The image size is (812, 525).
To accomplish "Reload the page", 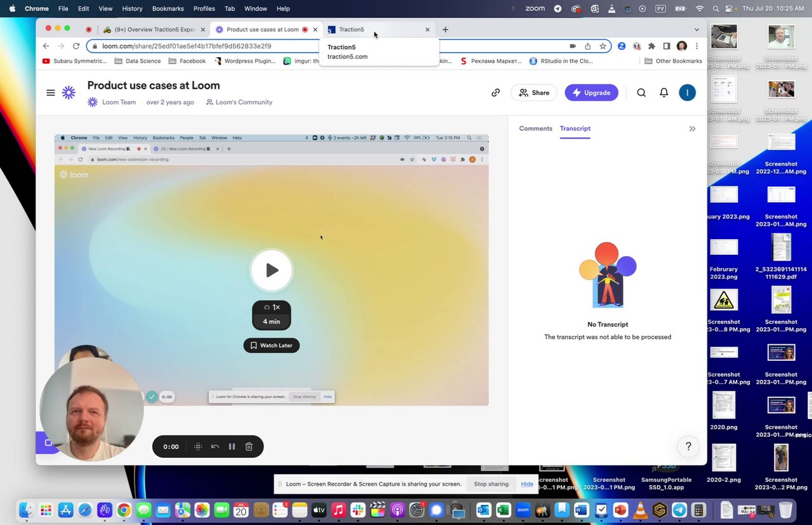I will 76,46.
